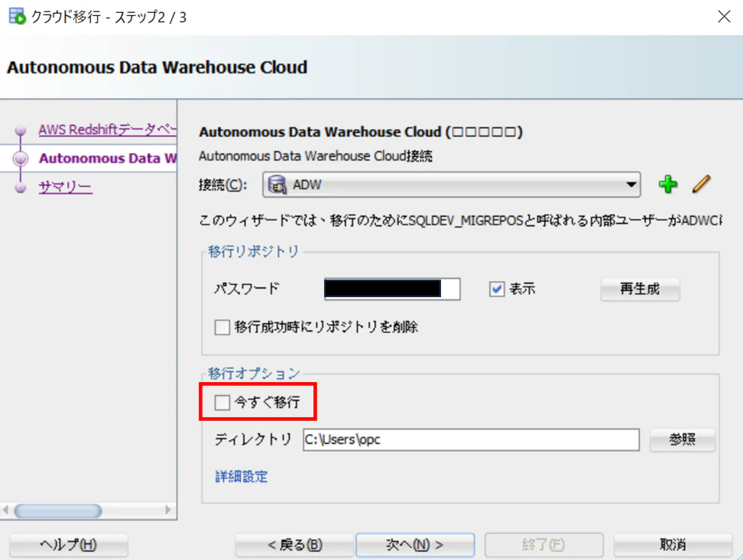Viewport: 743px width, 560px height.
Task: Click the ヘルプ(H) button
Action: coord(68,545)
